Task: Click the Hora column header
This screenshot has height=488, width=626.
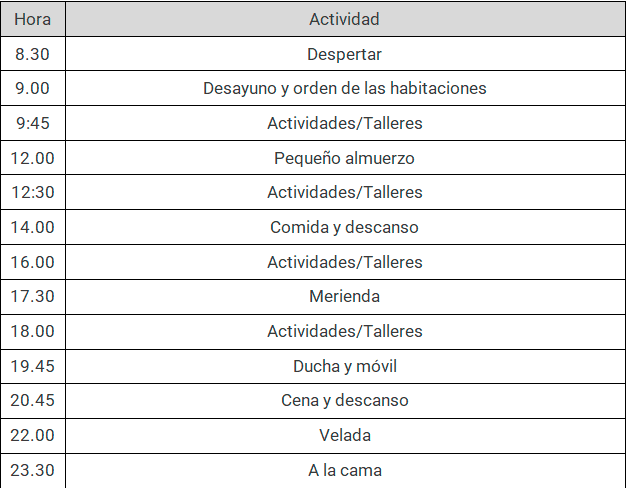Action: click(x=33, y=19)
